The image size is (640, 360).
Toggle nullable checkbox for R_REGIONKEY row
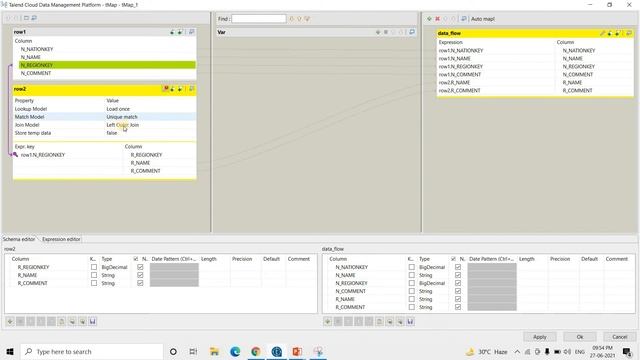(x=140, y=267)
